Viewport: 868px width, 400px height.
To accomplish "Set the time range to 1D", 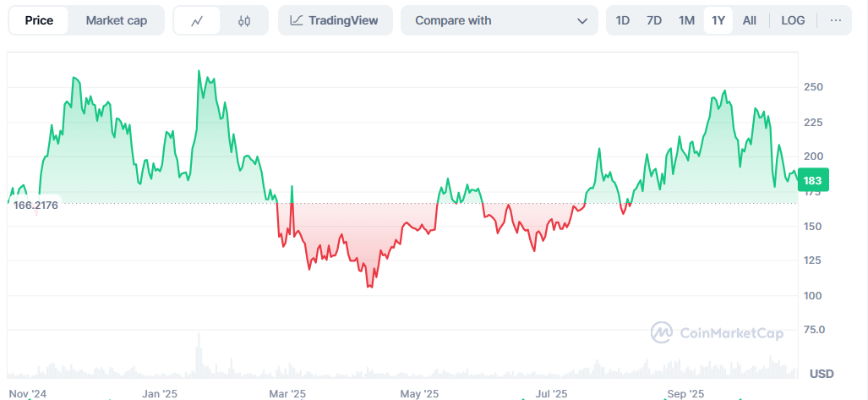I will click(623, 20).
